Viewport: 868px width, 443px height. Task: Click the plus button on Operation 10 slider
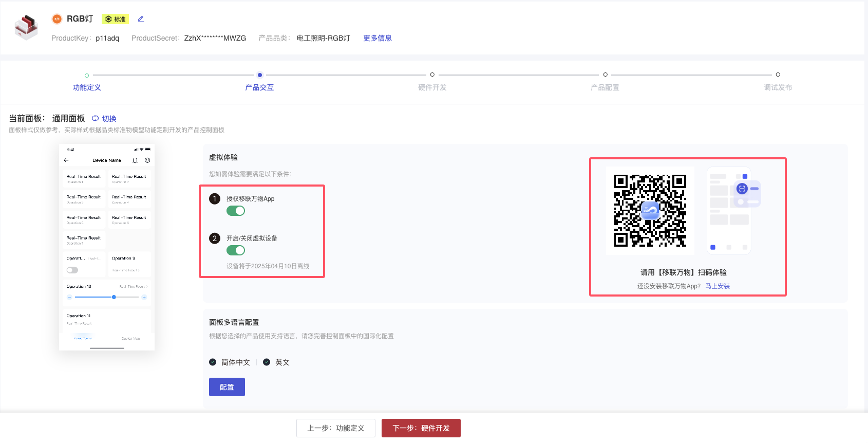(x=144, y=297)
